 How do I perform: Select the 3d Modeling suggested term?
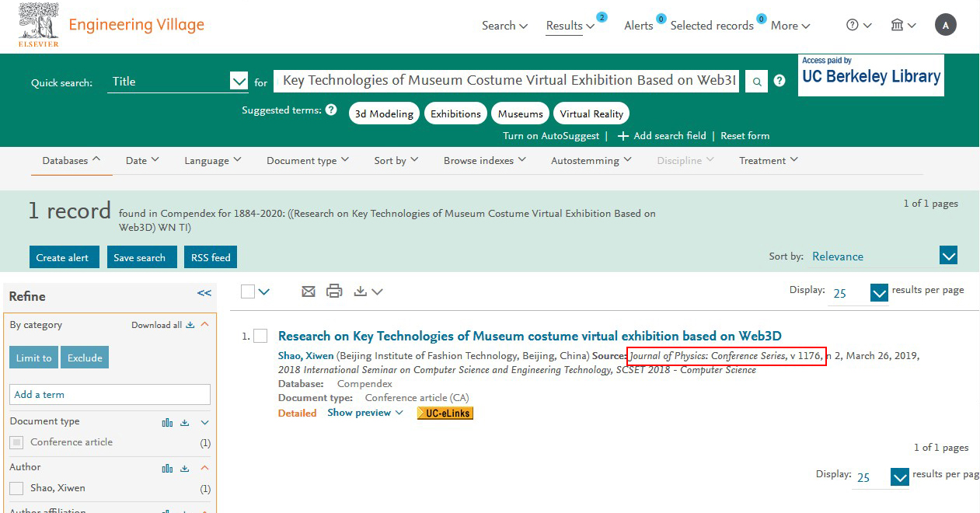[x=384, y=113]
